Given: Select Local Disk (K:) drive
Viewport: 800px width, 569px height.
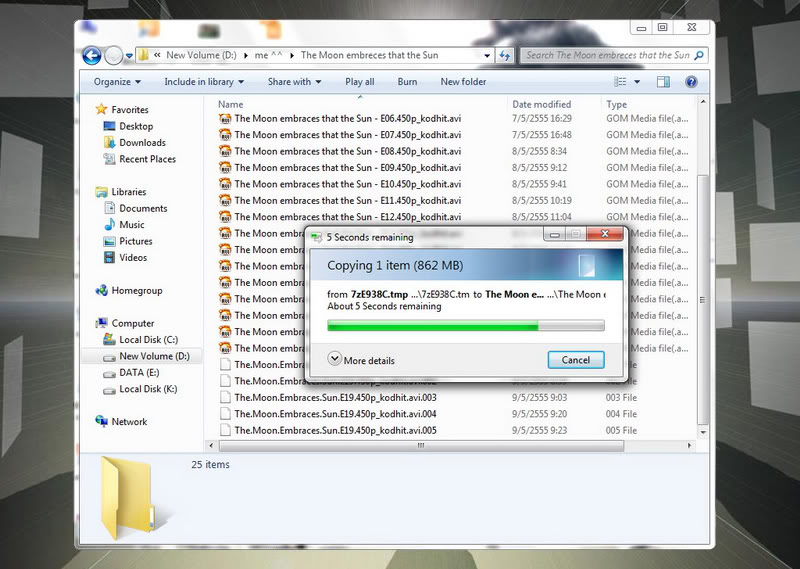Looking at the screenshot, I should (148, 389).
